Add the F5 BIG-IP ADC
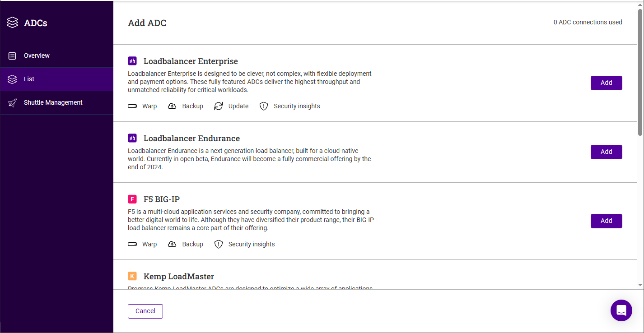The image size is (644, 333). (607, 221)
